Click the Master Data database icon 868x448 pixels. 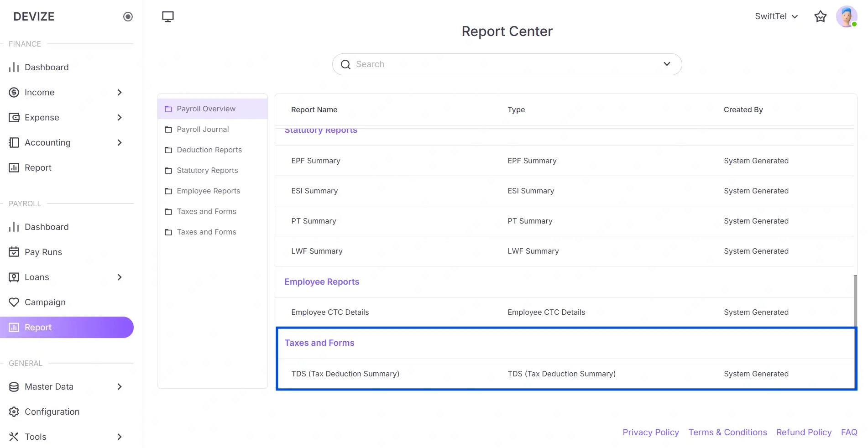point(14,387)
